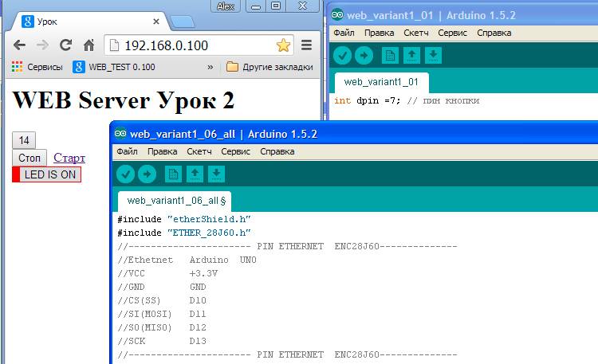Image resolution: width=598 pixels, height=364 pixels.
Task: Click Open sketch icon in web_variant1_01 window
Action: click(412, 56)
